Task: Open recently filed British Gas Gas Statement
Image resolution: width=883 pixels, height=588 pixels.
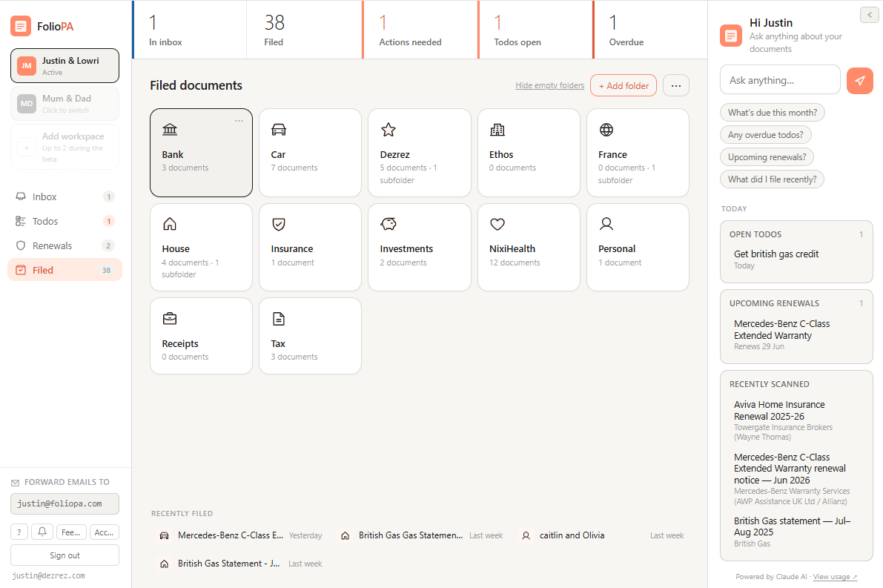Action: [422, 535]
